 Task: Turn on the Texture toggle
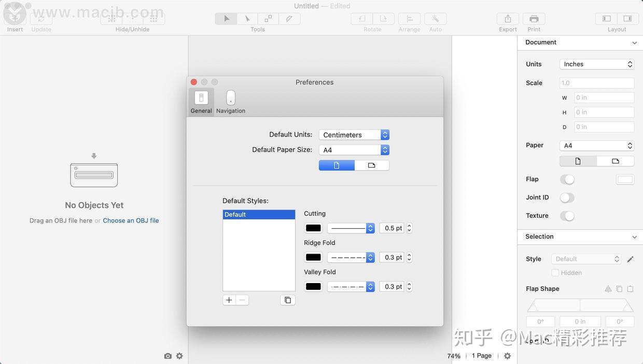pos(567,216)
